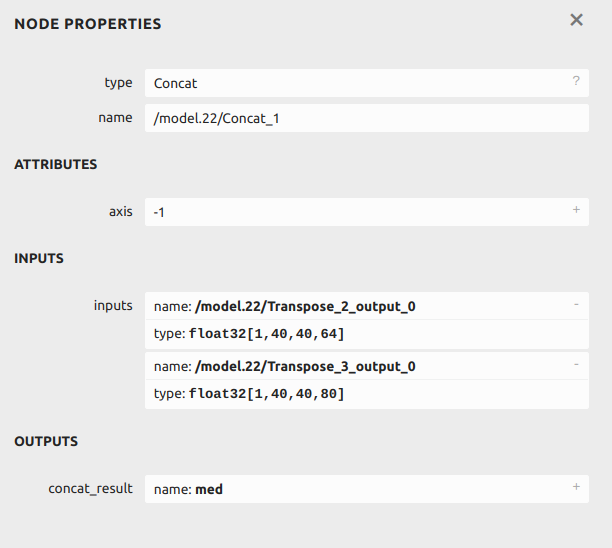
Task: Click the OUTPUTS section header
Action: click(46, 441)
